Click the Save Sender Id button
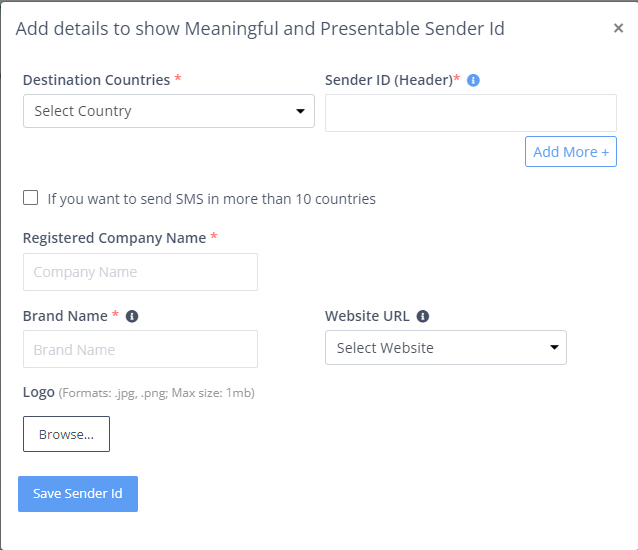The height and width of the screenshot is (550, 638). tap(78, 493)
